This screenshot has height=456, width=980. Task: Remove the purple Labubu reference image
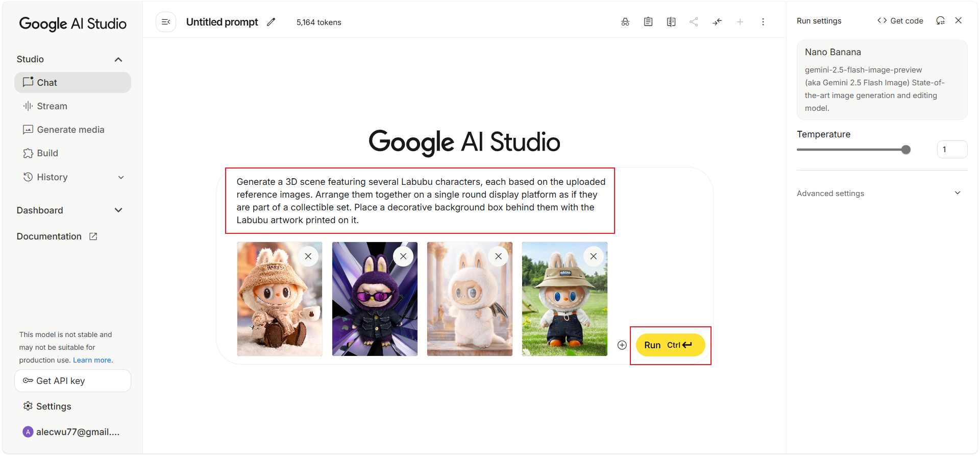(x=403, y=256)
